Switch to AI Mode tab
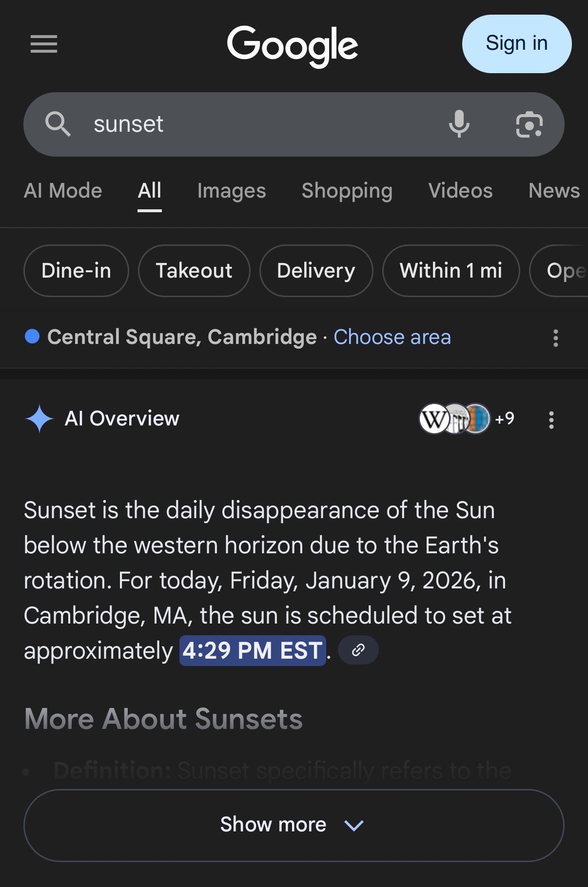Image resolution: width=588 pixels, height=887 pixels. click(63, 191)
